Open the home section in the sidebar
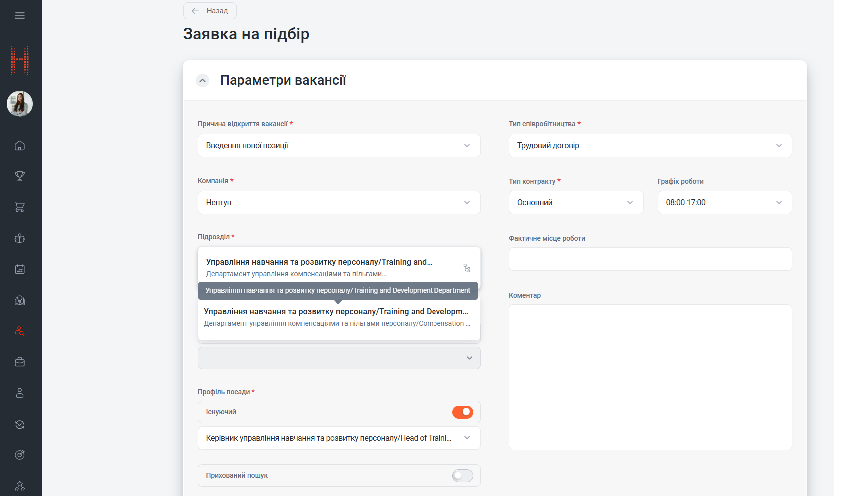Screen dimensions: 868x496 20,145
